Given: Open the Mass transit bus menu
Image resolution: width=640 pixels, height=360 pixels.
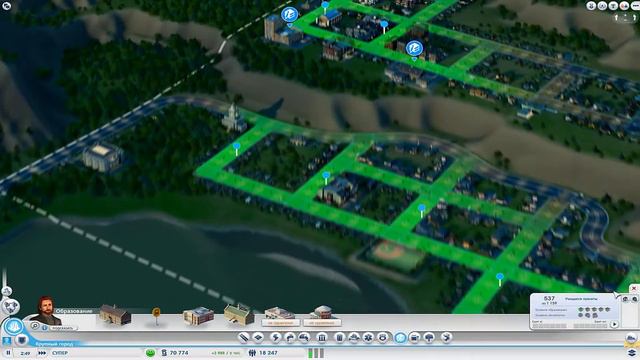Looking at the screenshot, I should tap(415, 338).
